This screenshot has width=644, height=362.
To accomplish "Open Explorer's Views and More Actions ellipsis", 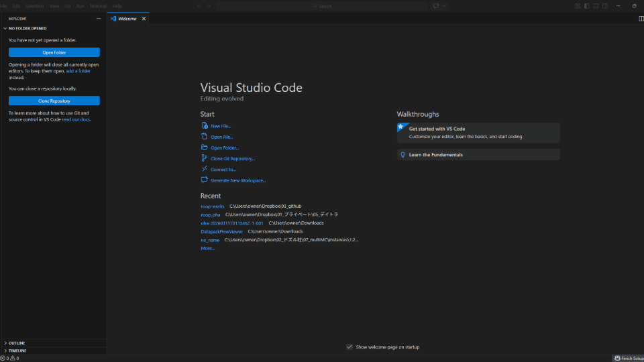I will [99, 19].
